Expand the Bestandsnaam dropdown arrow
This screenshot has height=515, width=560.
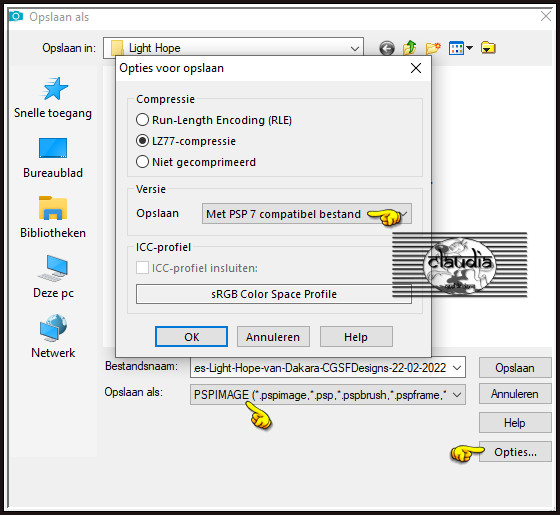coord(456,368)
